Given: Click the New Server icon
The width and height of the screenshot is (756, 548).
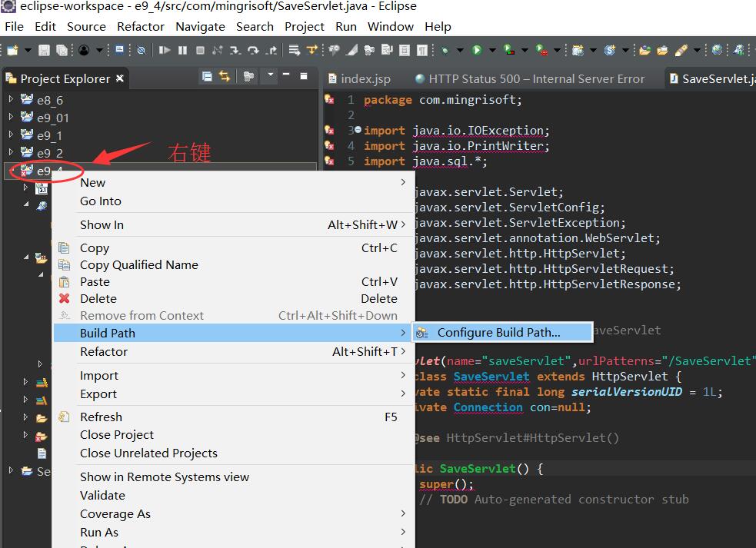Looking at the screenshot, I should coord(578,50).
